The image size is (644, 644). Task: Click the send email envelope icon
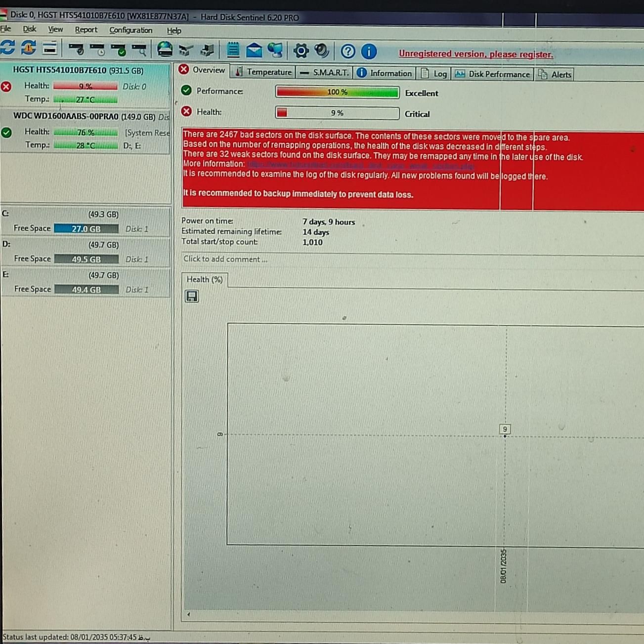(x=254, y=50)
